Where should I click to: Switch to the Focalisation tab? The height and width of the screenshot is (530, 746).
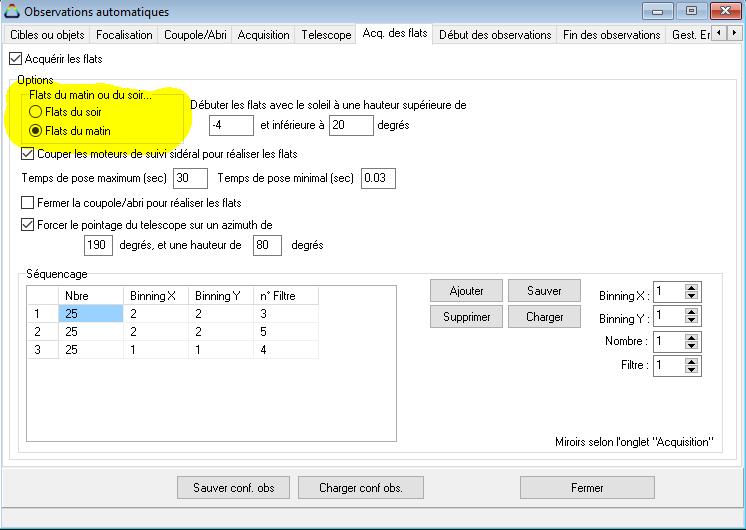[124, 34]
